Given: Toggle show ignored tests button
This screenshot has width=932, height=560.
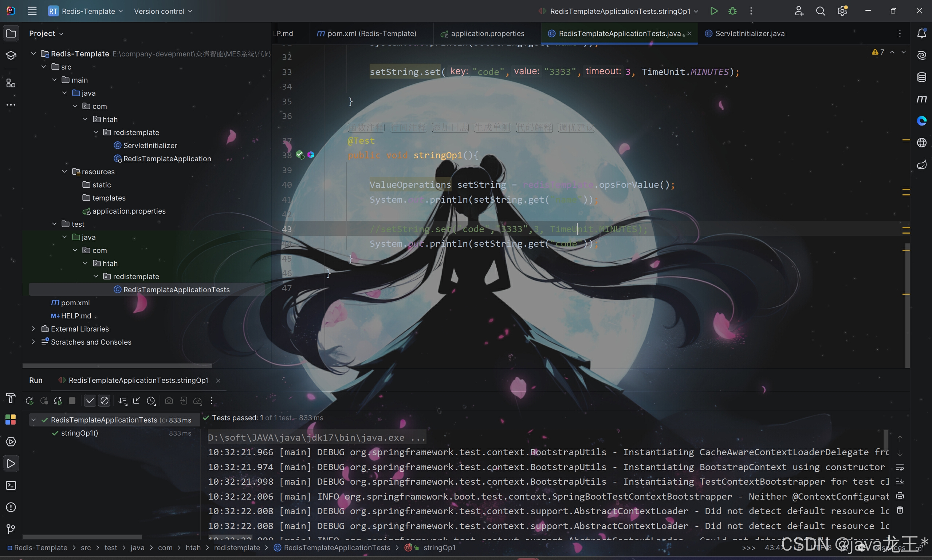Looking at the screenshot, I should coord(105,401).
